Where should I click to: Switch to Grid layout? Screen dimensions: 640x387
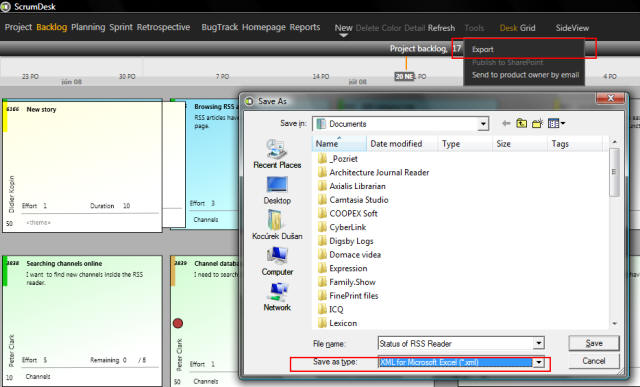[527, 28]
